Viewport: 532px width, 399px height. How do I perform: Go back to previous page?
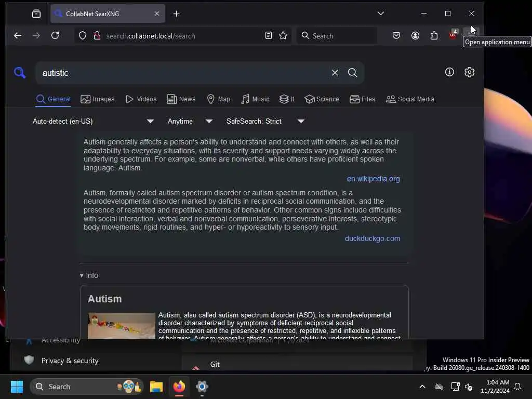[x=18, y=36]
